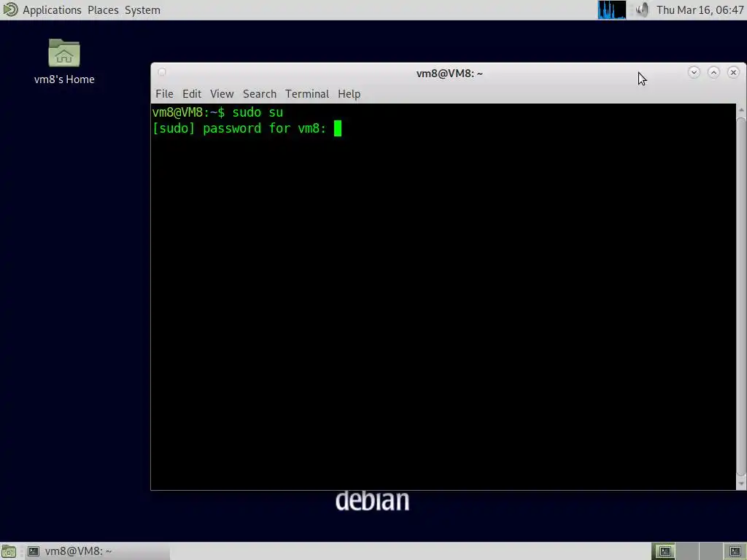The image size is (747, 560).
Task: Select the vm8's Home desktop folder icon
Action: (x=64, y=62)
